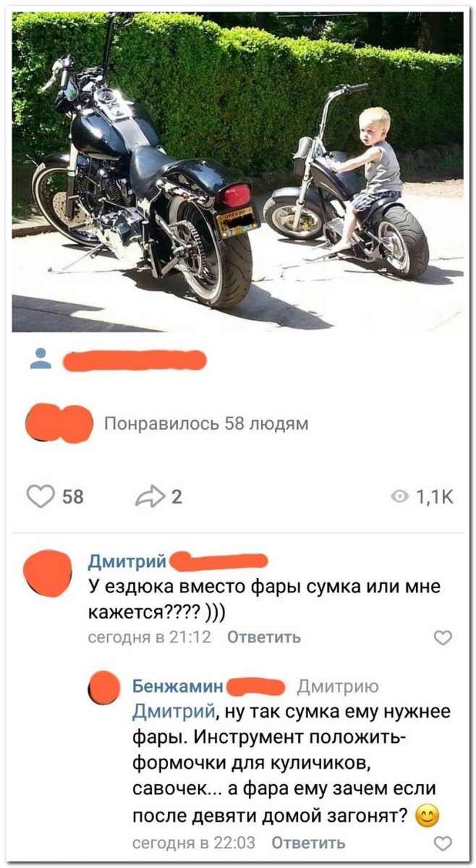Click the post author's person icon
Screen dimensions: 476x868
(41, 359)
